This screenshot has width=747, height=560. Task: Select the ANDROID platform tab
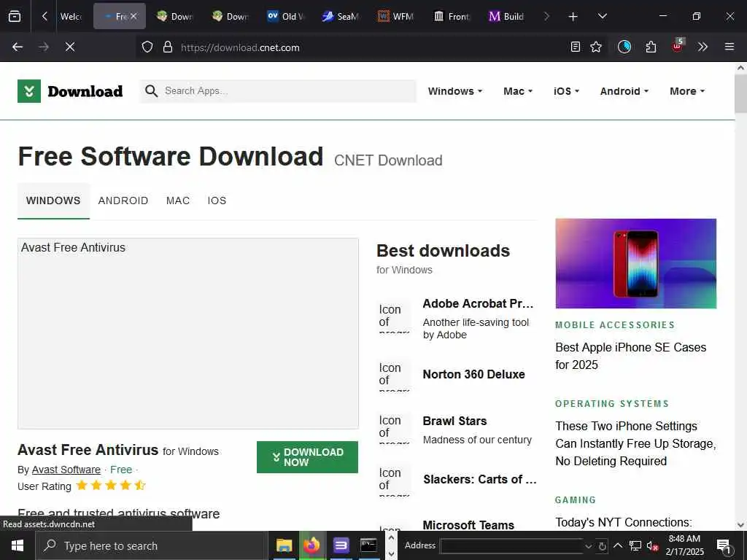(123, 201)
